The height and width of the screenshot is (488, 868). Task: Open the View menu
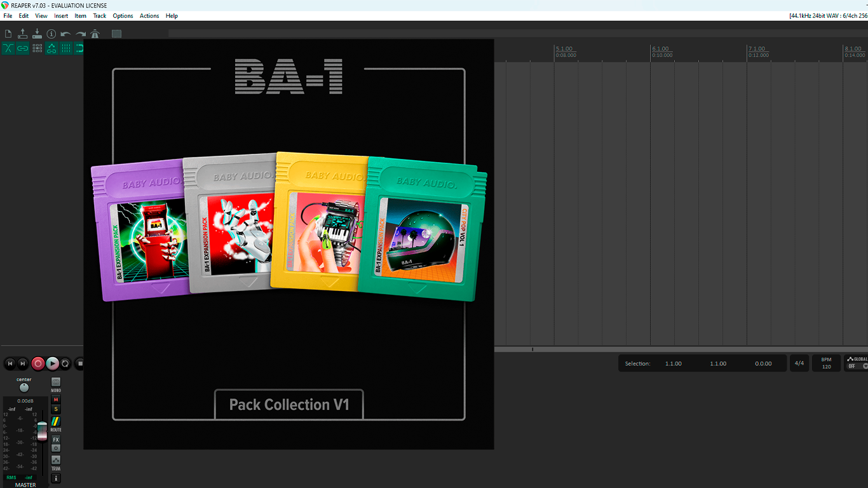tap(41, 16)
